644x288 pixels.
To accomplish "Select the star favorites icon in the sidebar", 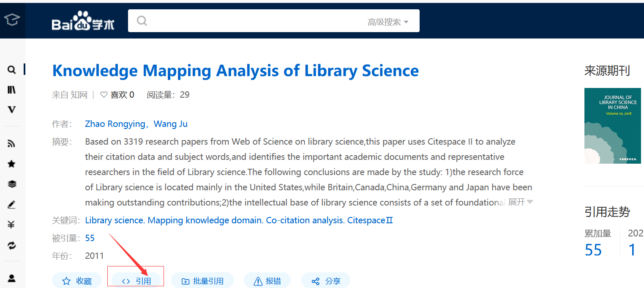I will 11,164.
